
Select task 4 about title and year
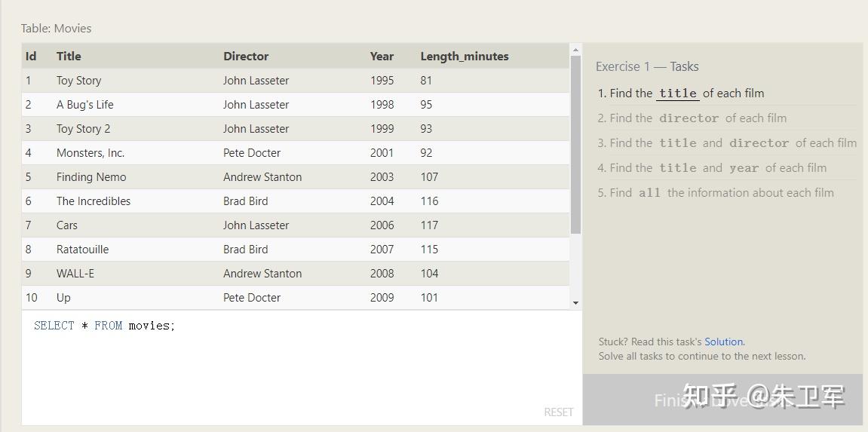[712, 168]
